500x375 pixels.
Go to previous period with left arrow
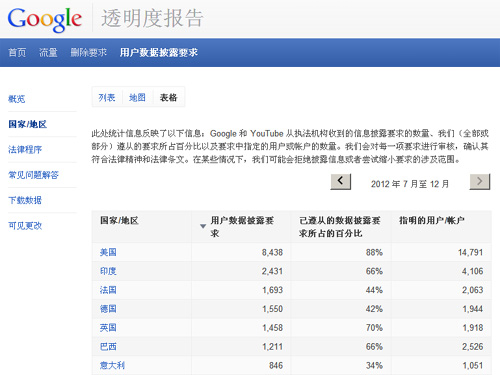pos(340,182)
